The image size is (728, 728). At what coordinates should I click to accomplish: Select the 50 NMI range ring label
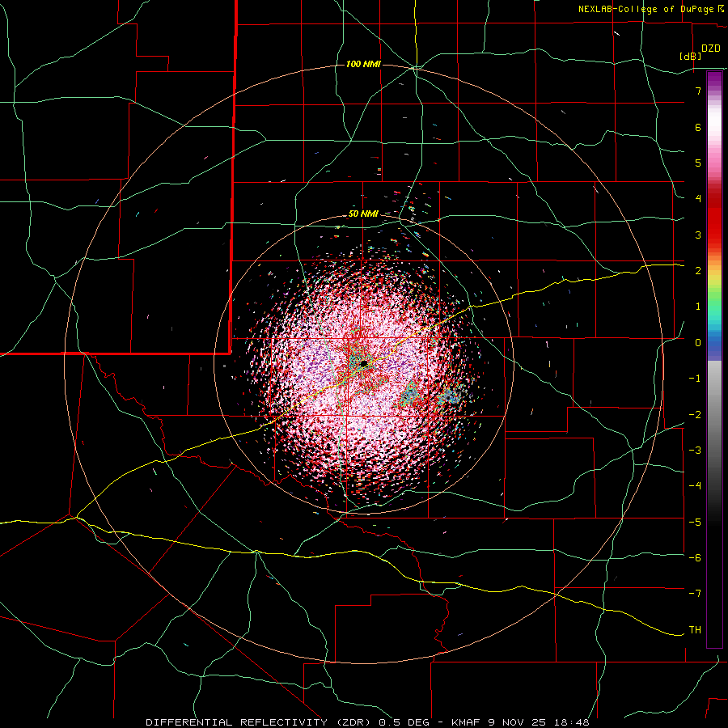363,214
